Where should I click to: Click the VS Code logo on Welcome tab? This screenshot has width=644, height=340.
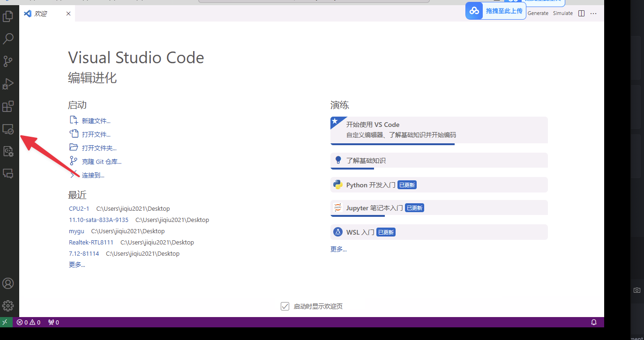pos(28,13)
